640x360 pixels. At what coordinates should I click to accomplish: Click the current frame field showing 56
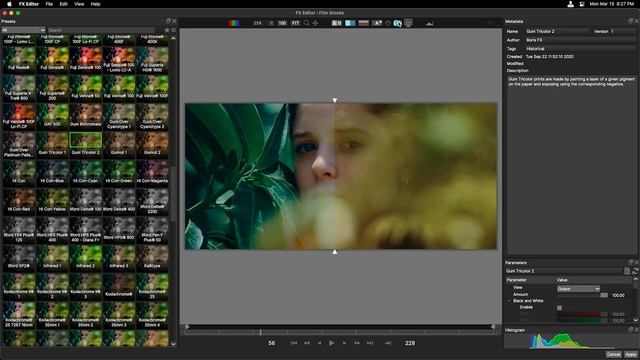[272, 343]
